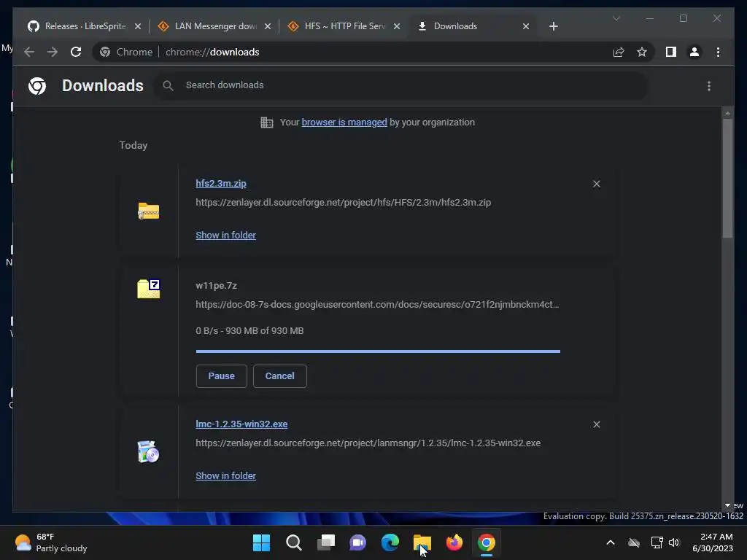
Task: Open File Explorer from the taskbar
Action: [x=422, y=542]
